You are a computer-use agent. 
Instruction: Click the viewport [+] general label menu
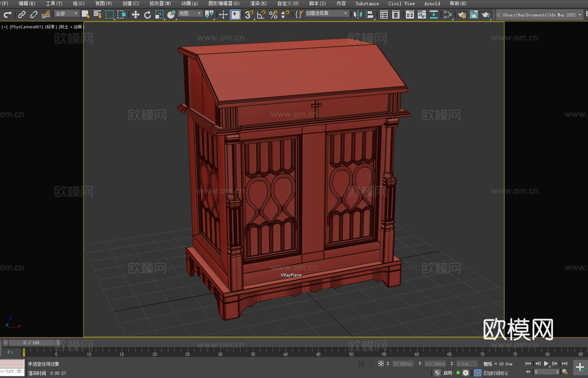[x=4, y=27]
